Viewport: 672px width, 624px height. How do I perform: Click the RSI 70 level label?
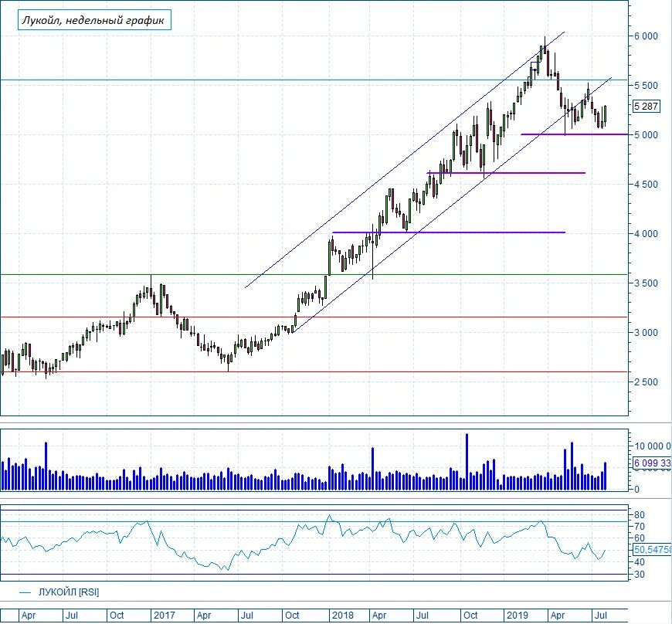(640, 526)
